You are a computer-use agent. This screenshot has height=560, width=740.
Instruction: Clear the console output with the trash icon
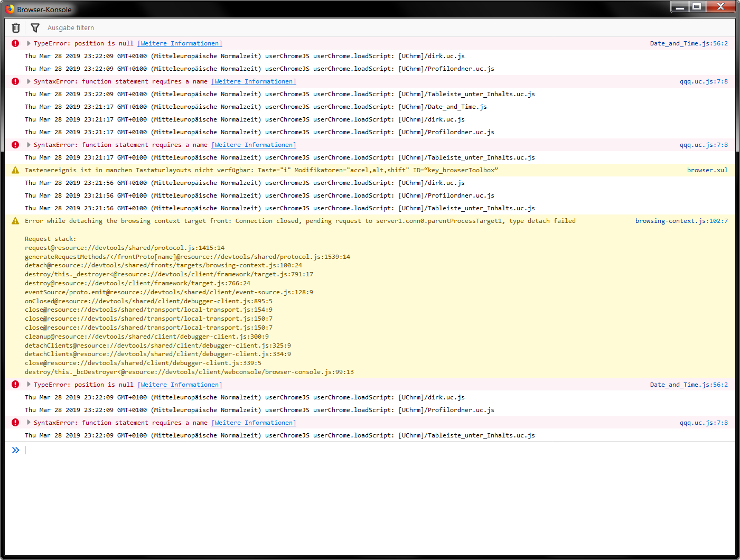(16, 28)
